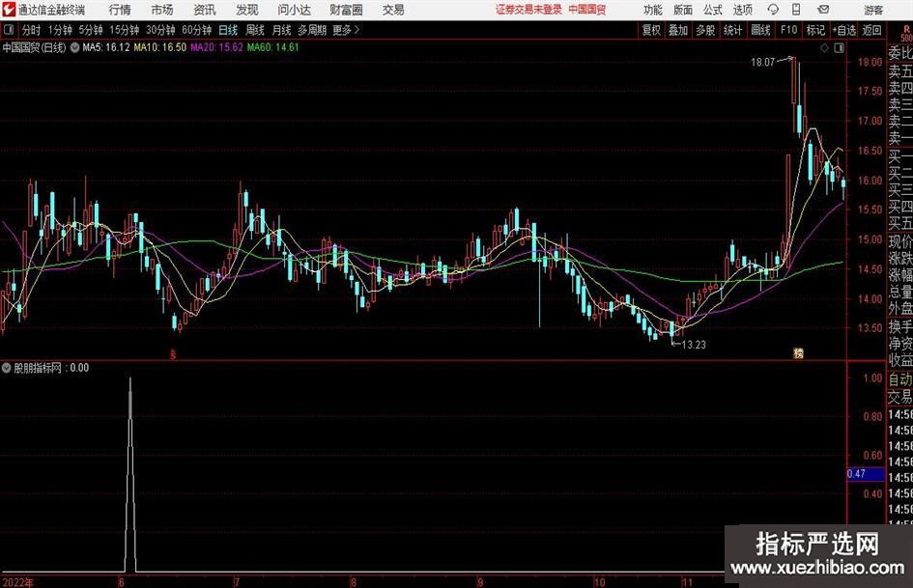Open the 发现 menu
The width and height of the screenshot is (913, 588).
pos(247,10)
